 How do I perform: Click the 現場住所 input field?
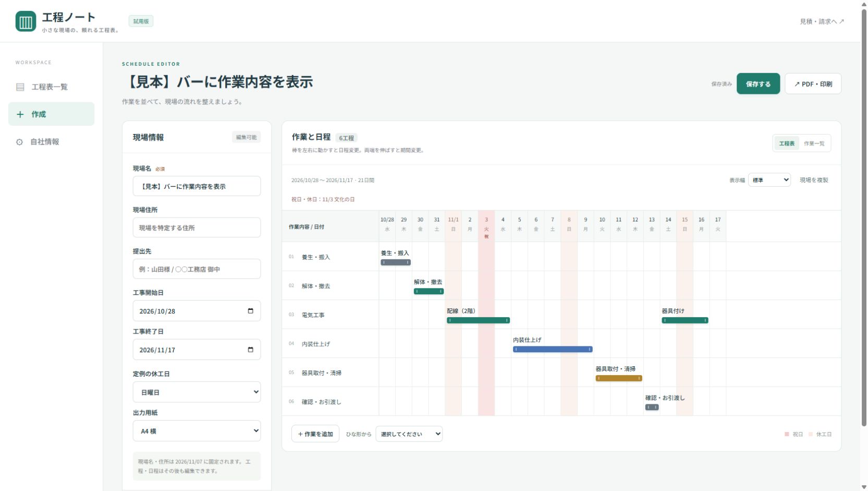197,227
